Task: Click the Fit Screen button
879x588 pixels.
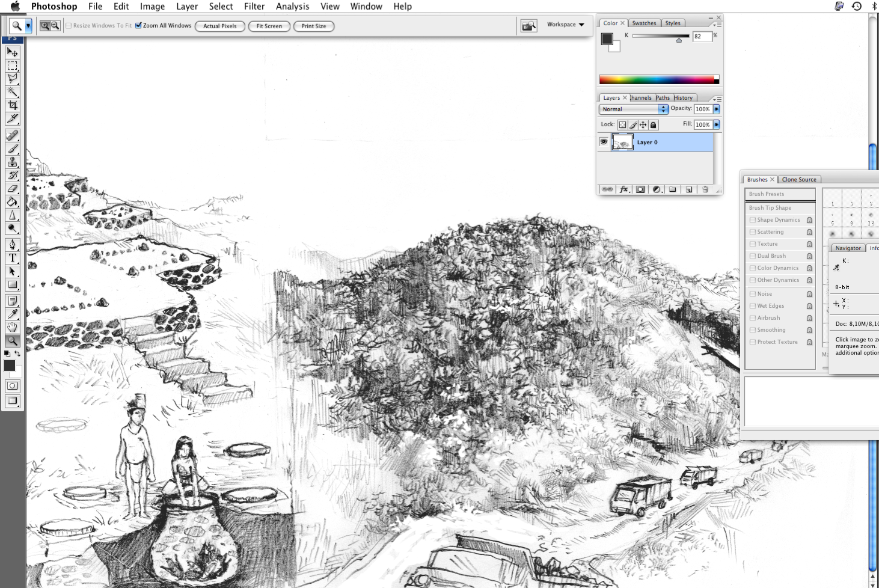Action: (269, 26)
